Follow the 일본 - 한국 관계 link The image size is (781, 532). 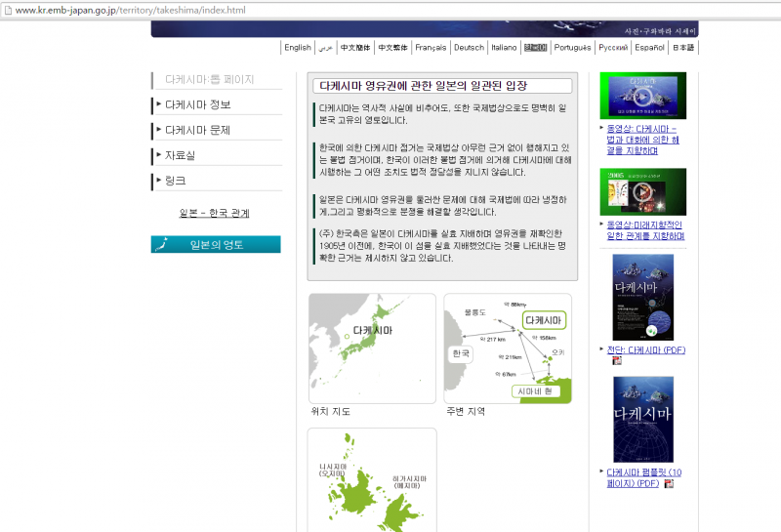coord(214,213)
